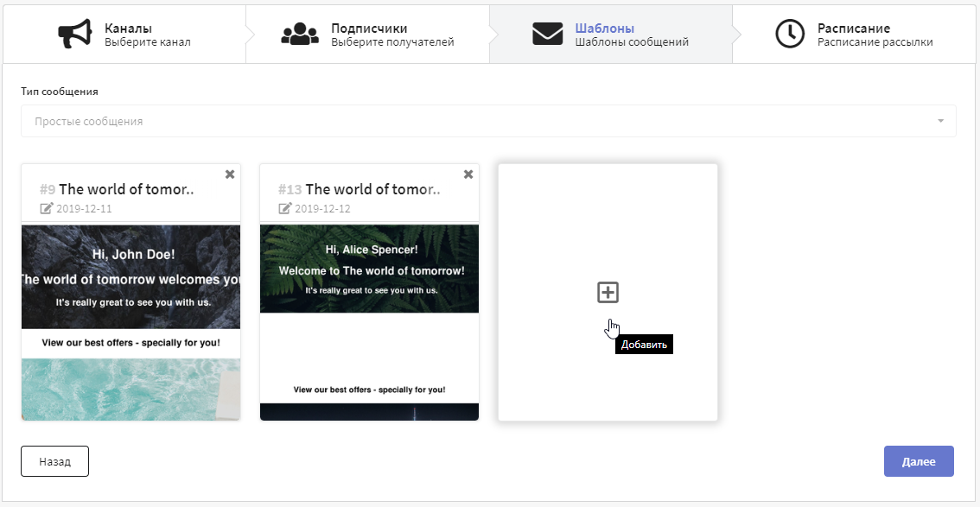Click the people group icon for Подписчики
980x507 pixels.
click(300, 35)
